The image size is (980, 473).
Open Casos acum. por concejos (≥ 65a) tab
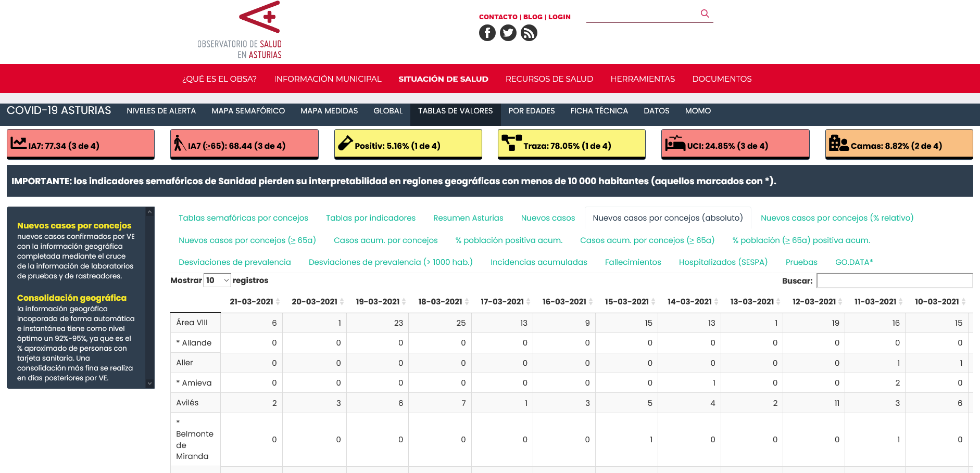click(647, 240)
